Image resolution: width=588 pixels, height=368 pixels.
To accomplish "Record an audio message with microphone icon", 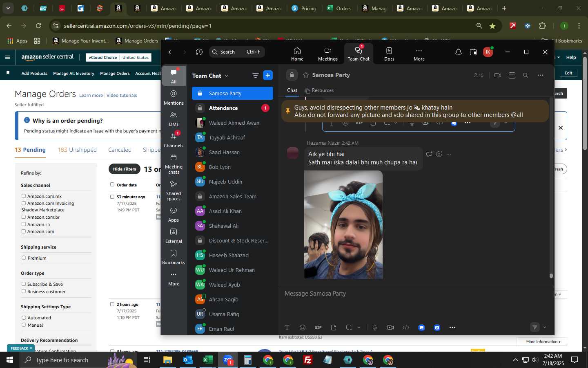I will (x=375, y=328).
